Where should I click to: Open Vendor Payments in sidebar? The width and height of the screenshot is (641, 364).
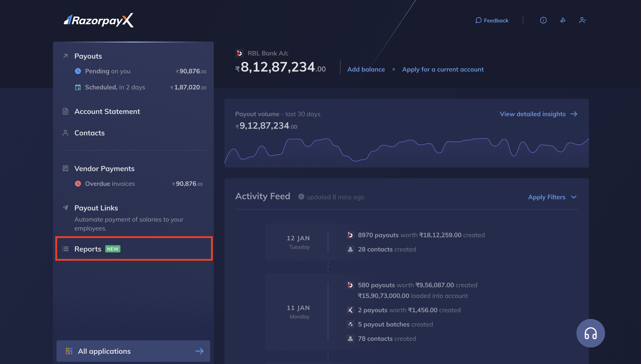(104, 168)
